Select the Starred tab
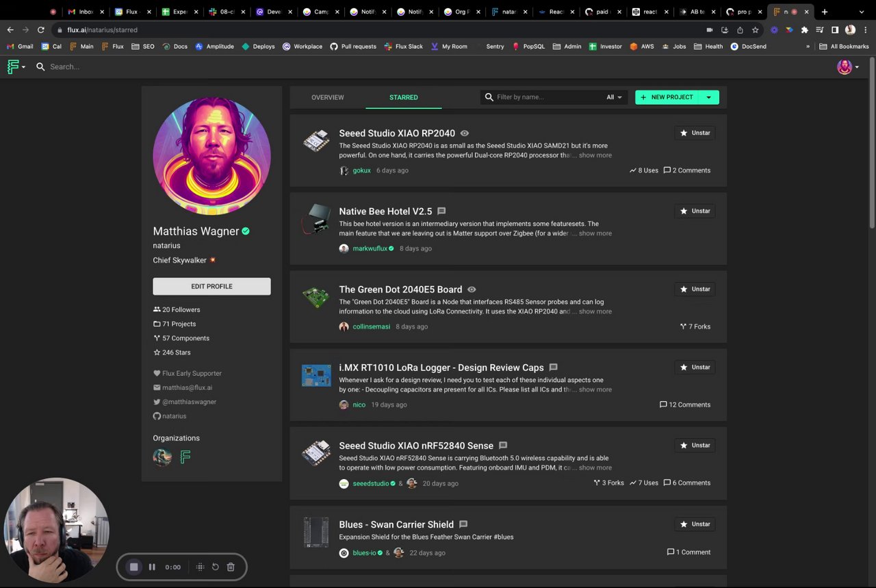 click(x=404, y=97)
